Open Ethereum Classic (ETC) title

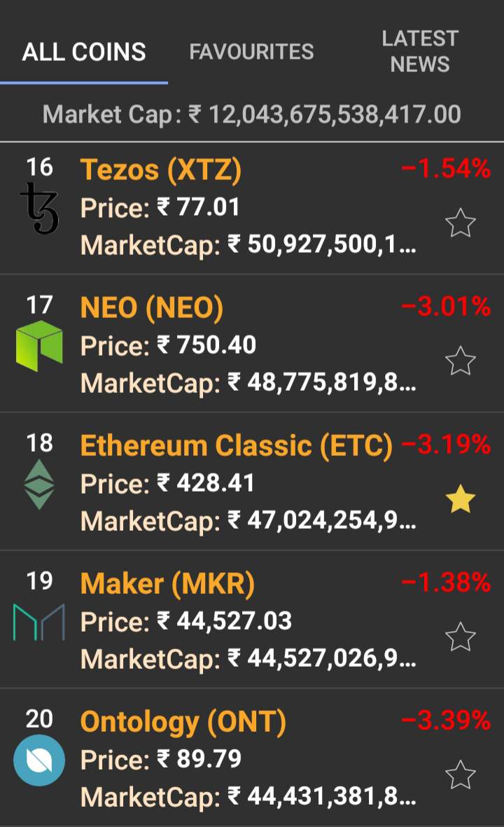pos(237,445)
